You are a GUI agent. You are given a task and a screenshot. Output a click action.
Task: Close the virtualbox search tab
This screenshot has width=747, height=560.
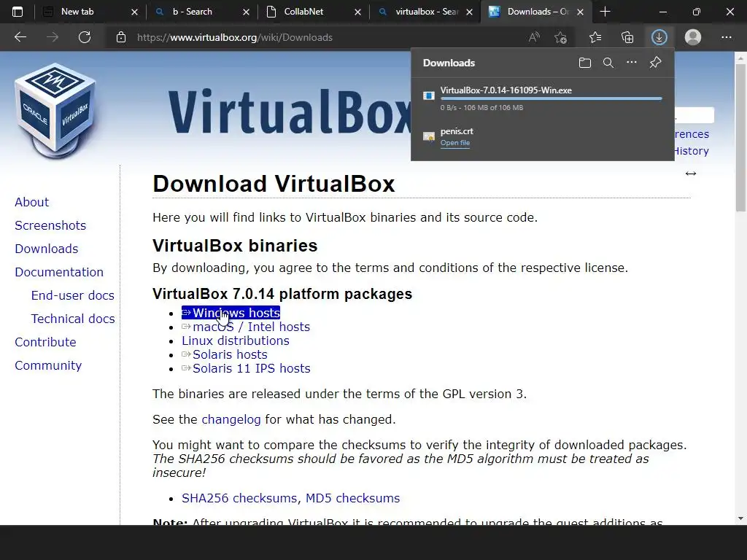click(x=469, y=12)
